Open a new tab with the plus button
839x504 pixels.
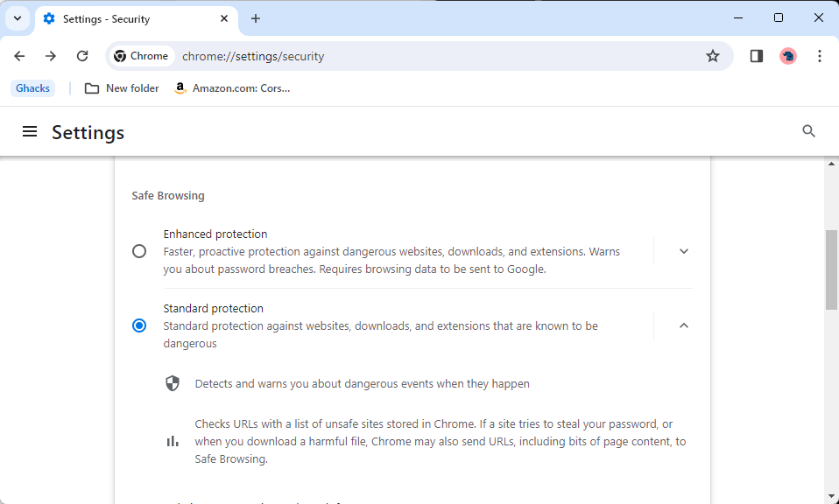tap(255, 18)
